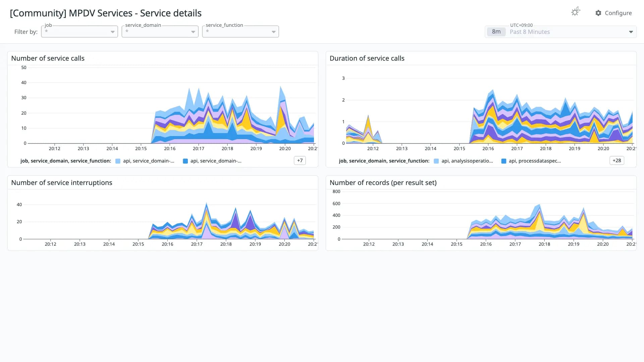Open the Past 8 Minutes time range selector
Viewport: 644px width, 362px height.
tap(560, 32)
